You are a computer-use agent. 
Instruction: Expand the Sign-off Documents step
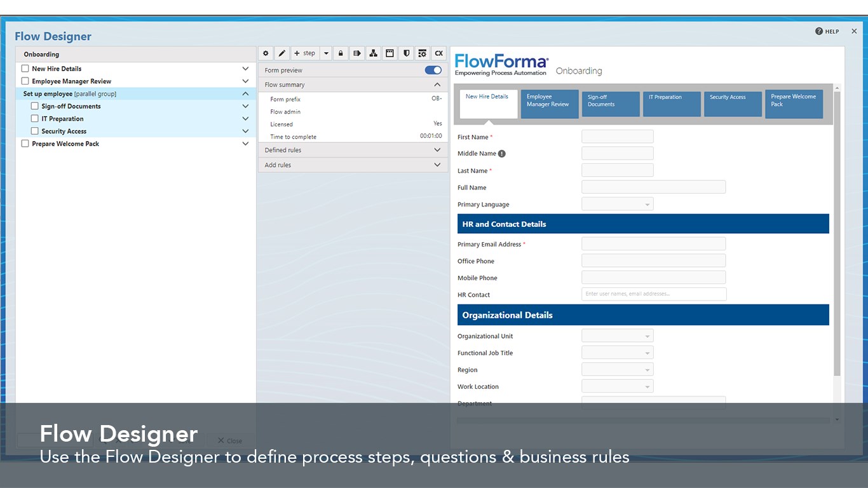tap(245, 106)
